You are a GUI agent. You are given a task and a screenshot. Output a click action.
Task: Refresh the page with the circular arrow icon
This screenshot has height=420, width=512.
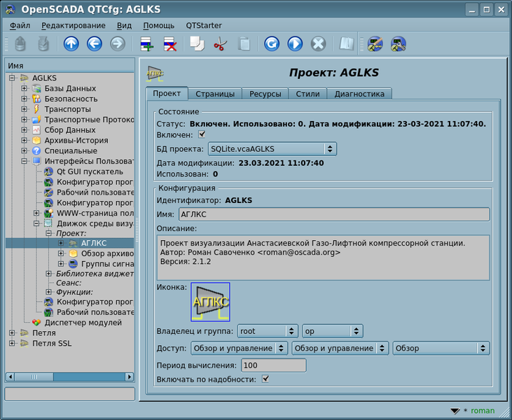tap(272, 43)
